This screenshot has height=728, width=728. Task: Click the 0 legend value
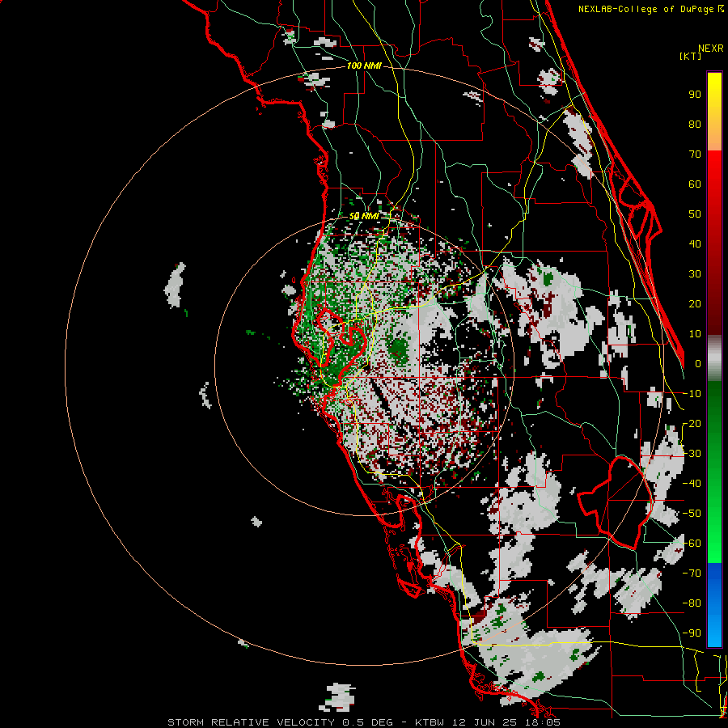tap(698, 364)
